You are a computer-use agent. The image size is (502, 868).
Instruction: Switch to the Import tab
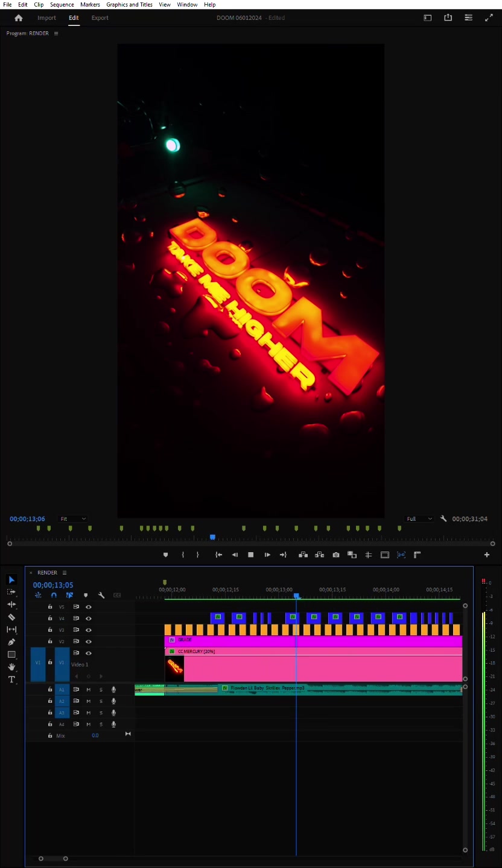point(46,18)
